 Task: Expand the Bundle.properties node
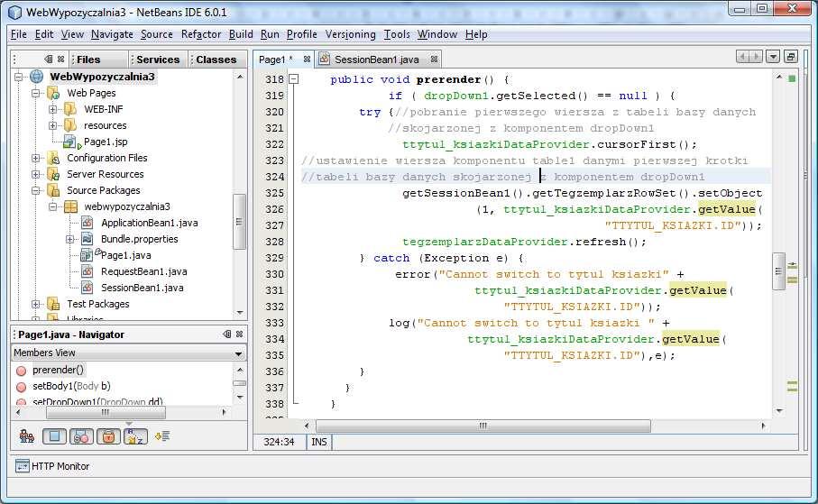click(69, 240)
